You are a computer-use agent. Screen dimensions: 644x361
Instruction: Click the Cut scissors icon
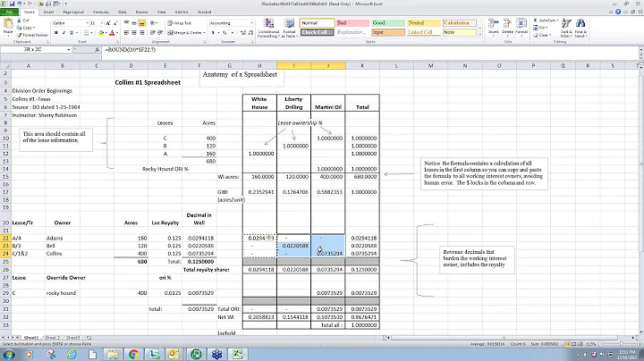click(19, 21)
